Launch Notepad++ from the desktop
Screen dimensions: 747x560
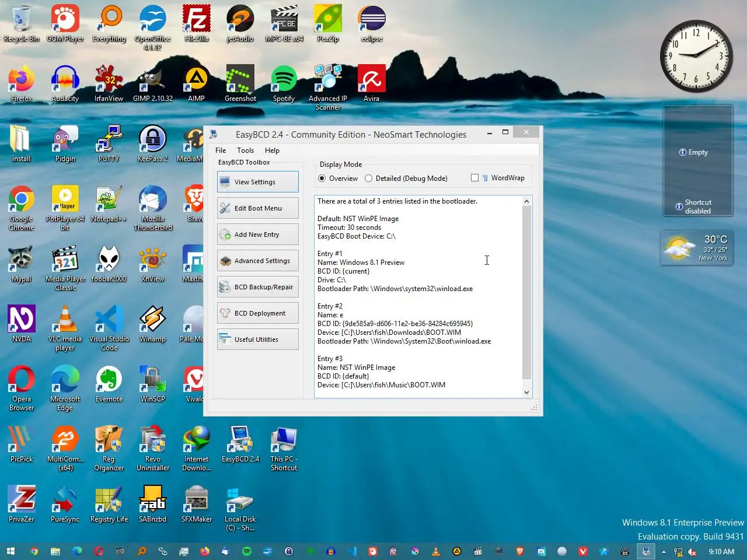(x=109, y=205)
